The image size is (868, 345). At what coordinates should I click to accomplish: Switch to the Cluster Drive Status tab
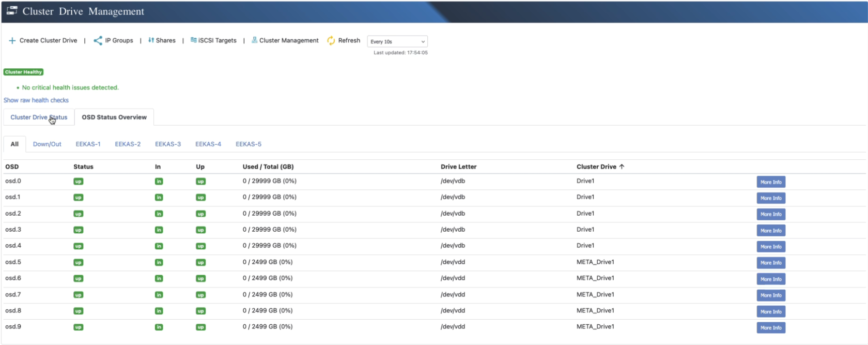pyautogui.click(x=39, y=117)
